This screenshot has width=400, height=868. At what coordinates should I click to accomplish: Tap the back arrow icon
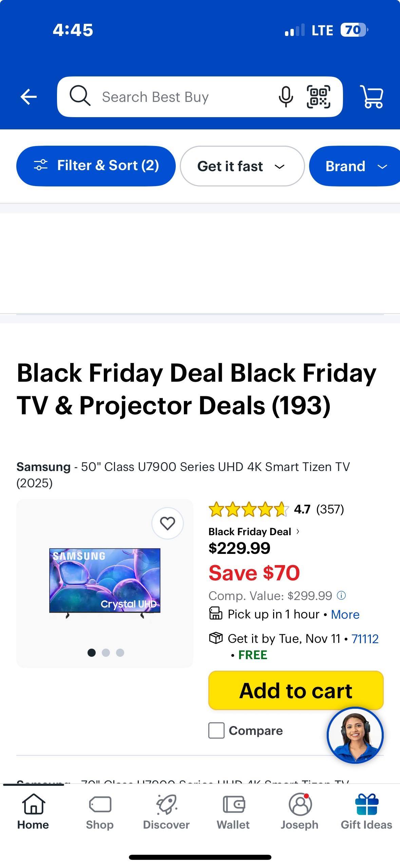point(28,97)
